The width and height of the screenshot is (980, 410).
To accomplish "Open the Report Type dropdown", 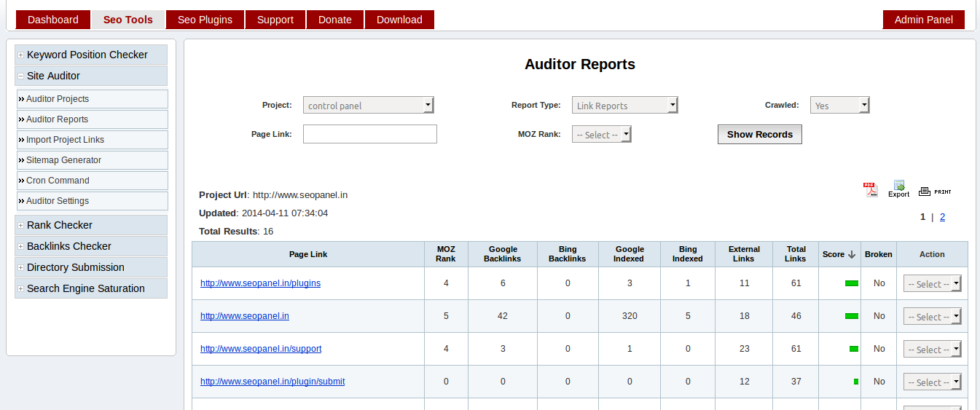I will point(625,106).
